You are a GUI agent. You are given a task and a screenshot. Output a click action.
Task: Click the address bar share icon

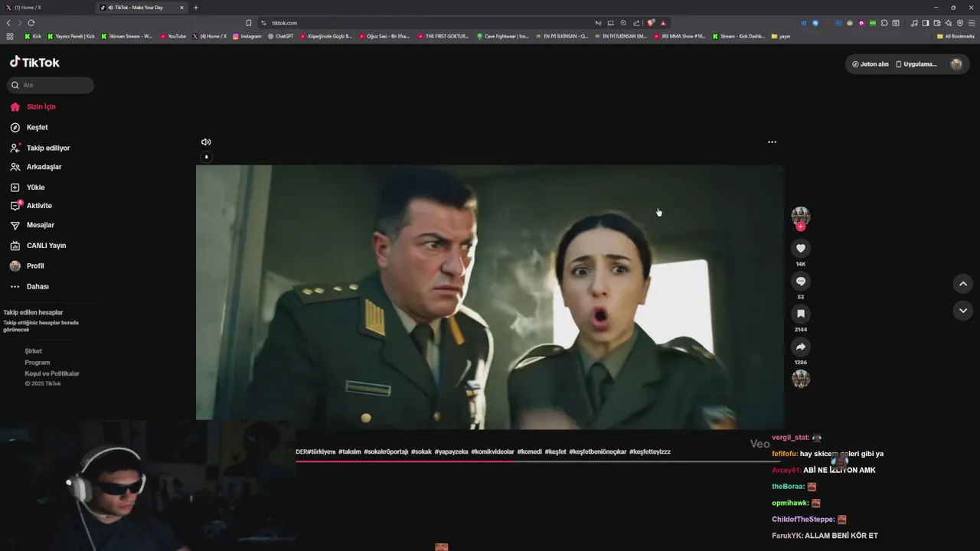pos(636,23)
